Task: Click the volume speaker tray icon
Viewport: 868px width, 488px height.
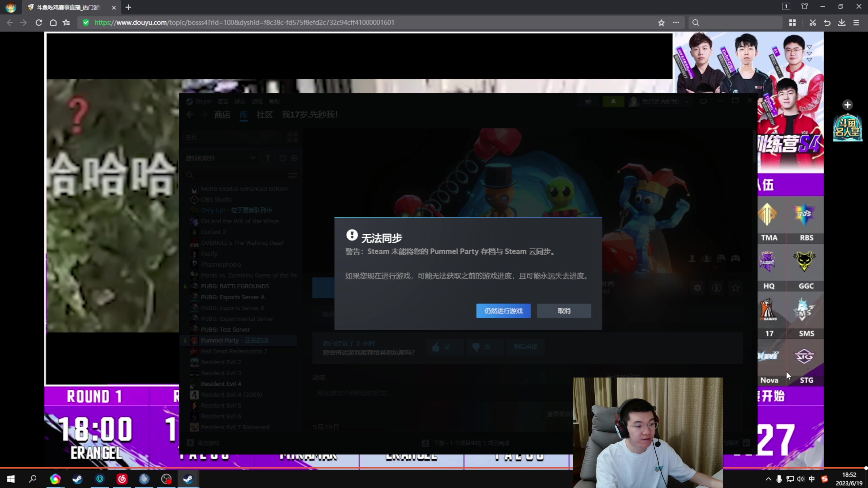Action: (x=801, y=479)
